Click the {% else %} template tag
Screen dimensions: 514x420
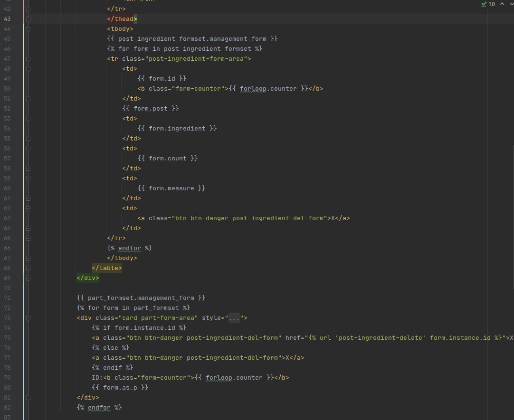[x=111, y=348]
